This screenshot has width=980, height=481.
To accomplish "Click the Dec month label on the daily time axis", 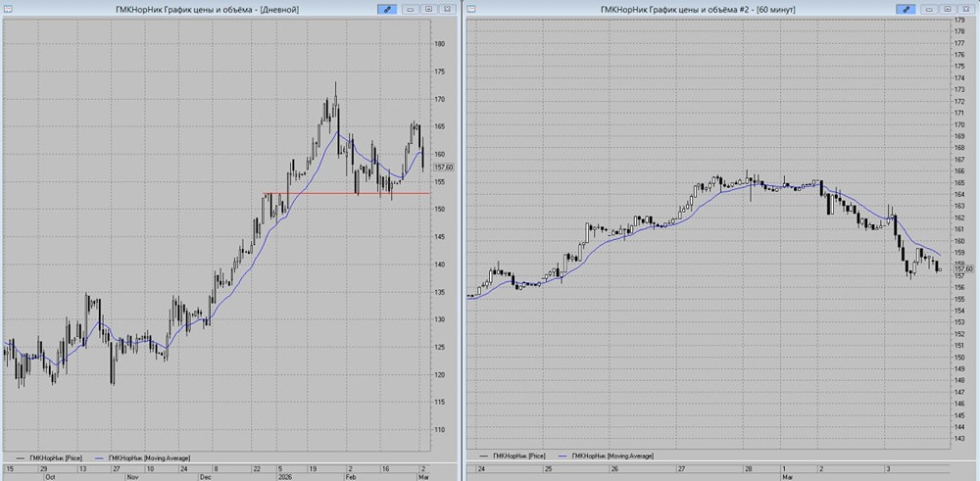I will click(x=205, y=477).
